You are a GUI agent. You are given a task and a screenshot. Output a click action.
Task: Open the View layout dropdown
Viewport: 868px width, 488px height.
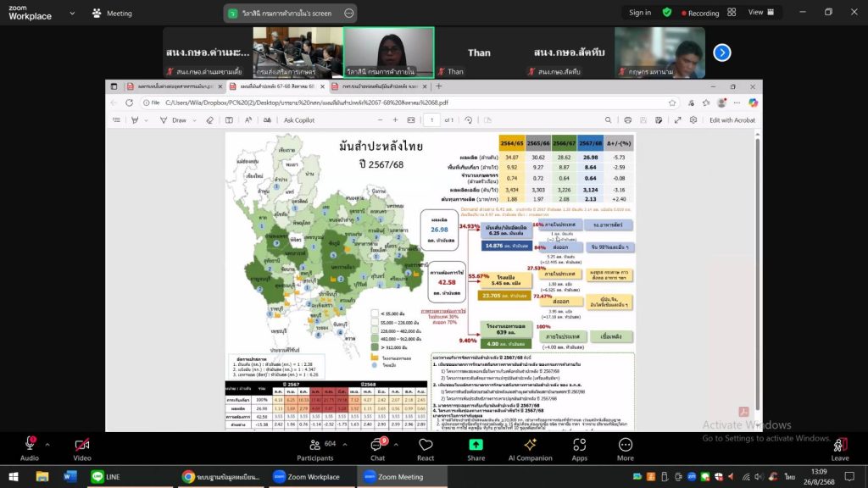(x=760, y=13)
